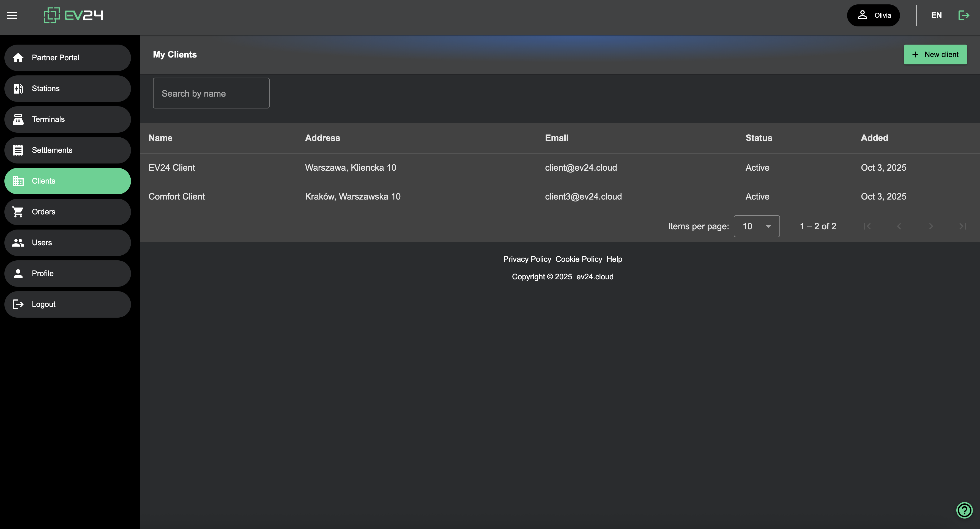Image resolution: width=980 pixels, height=529 pixels.
Task: Expand the items per page dropdown
Action: pos(756,226)
